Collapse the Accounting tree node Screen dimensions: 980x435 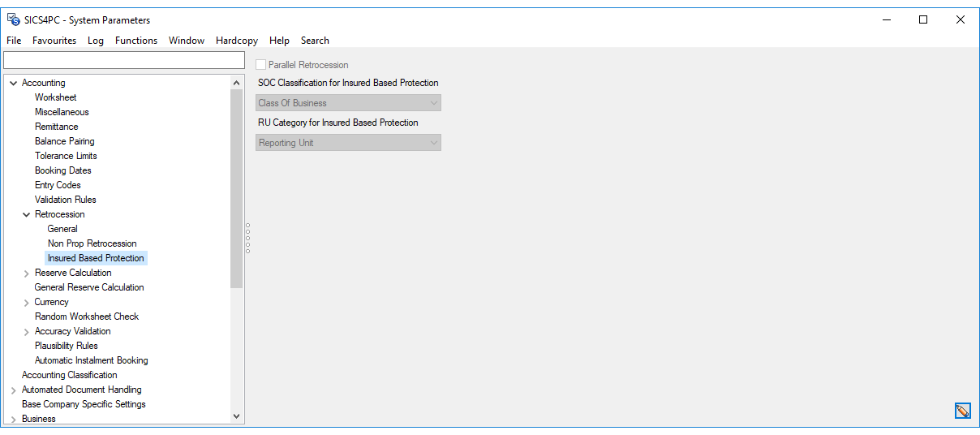(x=13, y=84)
